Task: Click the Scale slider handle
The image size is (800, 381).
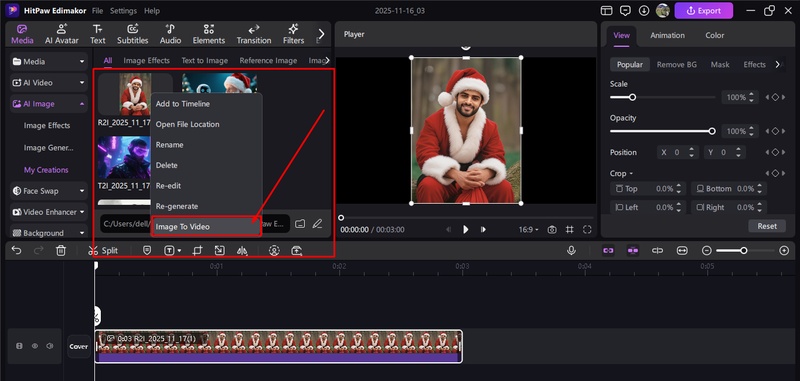Action: (x=632, y=97)
